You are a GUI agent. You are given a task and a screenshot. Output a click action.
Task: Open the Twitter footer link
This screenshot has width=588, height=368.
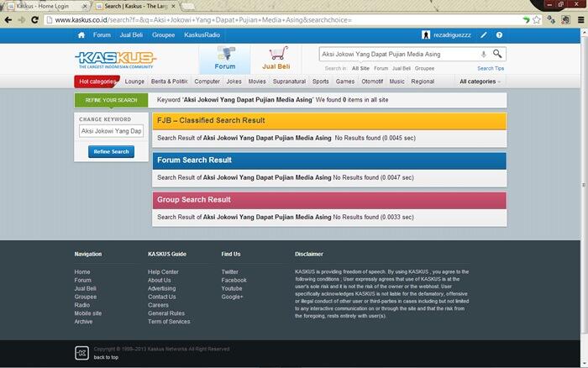click(229, 272)
